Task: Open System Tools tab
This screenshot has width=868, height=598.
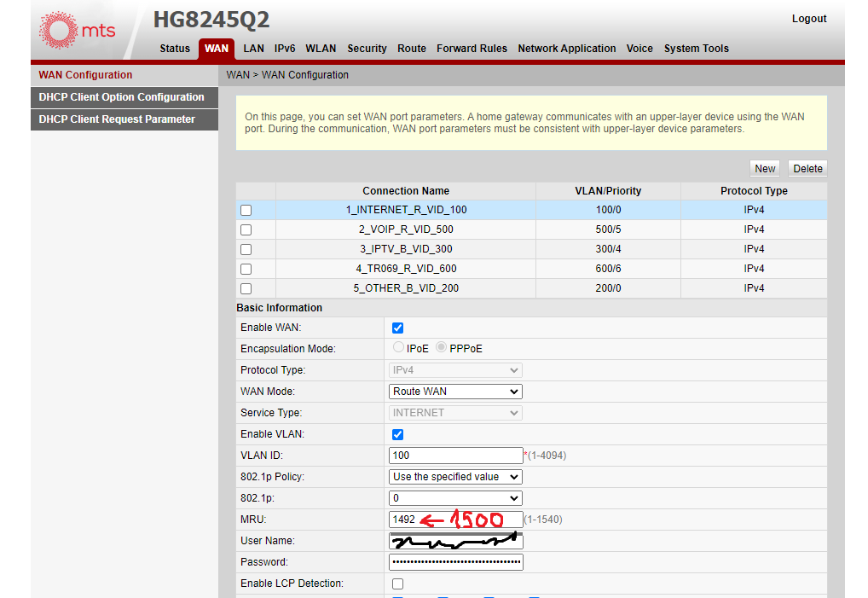Action: 697,48
